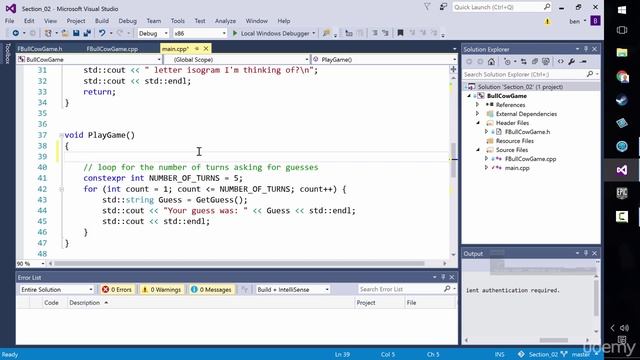Switch to the FBullCowGame.cpp tab
The width and height of the screenshot is (640, 360).
click(x=112, y=49)
